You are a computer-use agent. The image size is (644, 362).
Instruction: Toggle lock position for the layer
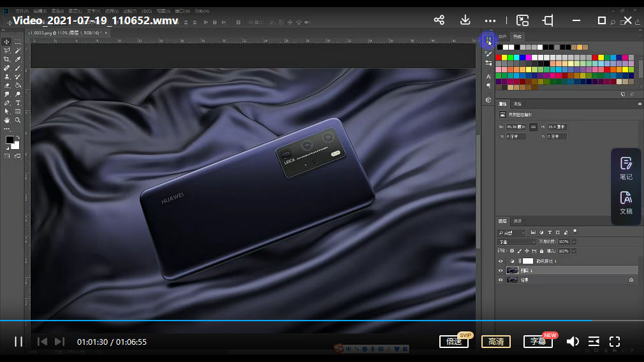coord(527,250)
